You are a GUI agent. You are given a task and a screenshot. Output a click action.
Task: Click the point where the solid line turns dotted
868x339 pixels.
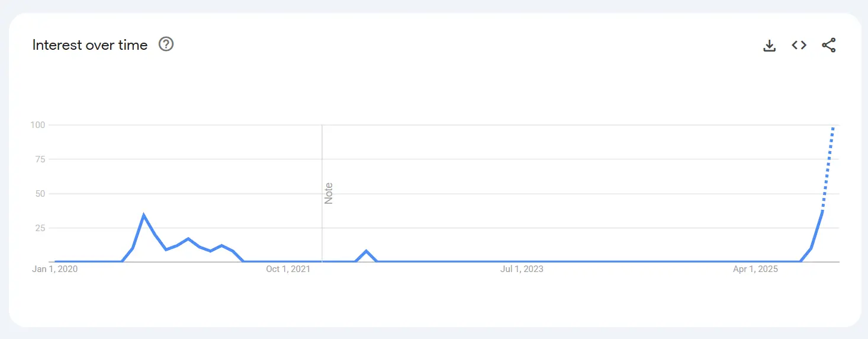tap(822, 211)
